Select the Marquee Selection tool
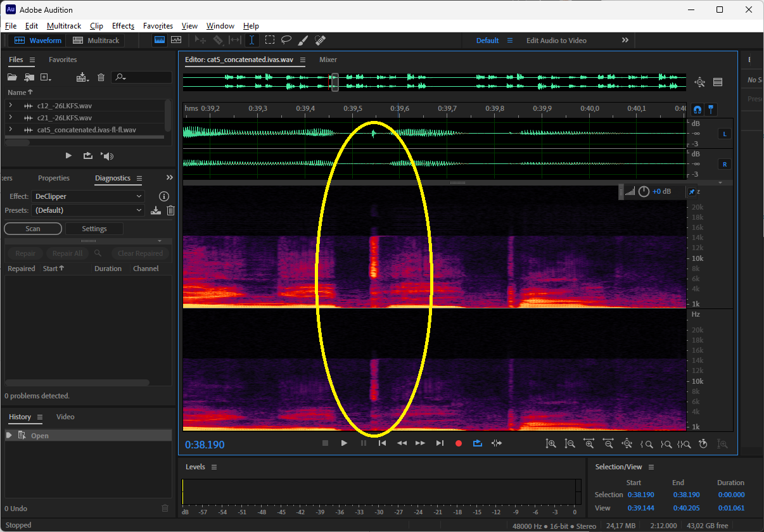Viewport: 764px width, 532px height. tap(270, 40)
